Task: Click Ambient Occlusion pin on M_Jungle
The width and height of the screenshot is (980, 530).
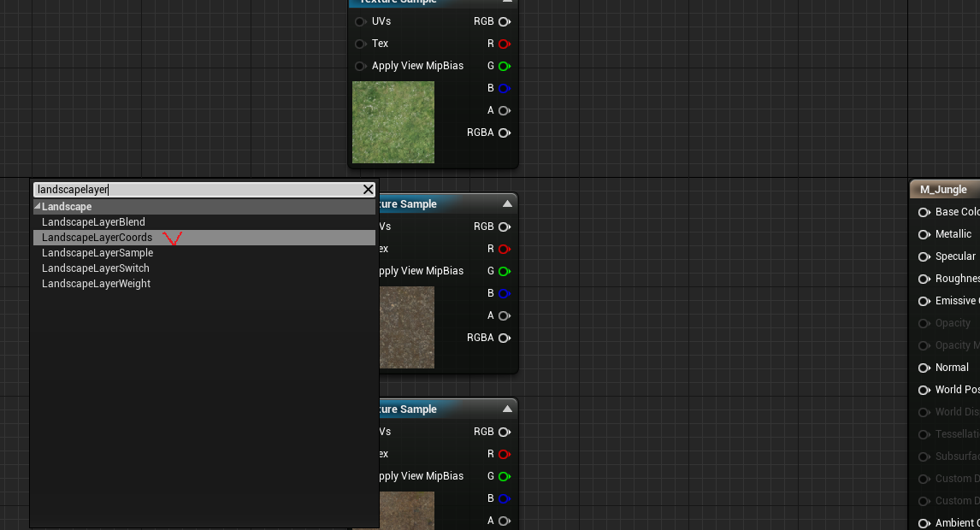Action: [924, 523]
